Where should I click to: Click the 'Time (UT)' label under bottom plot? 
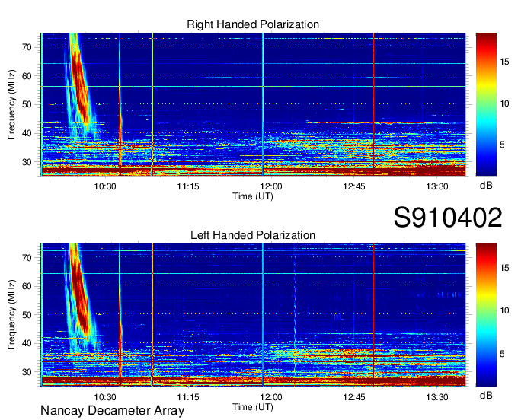click(253, 407)
